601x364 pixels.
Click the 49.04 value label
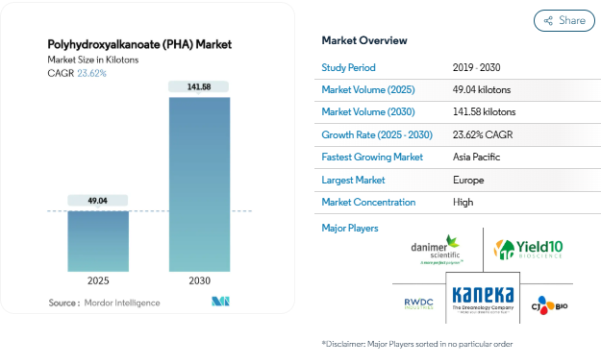pos(98,201)
